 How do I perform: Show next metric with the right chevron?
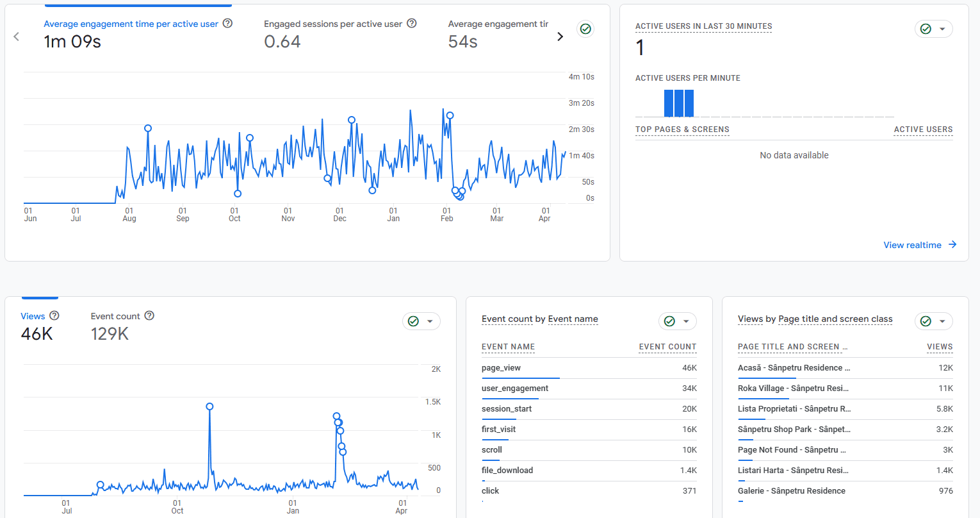click(560, 37)
